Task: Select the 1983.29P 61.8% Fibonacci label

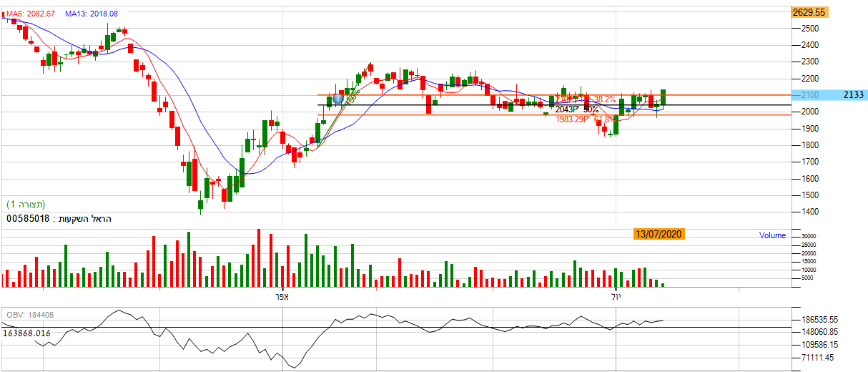Action: (585, 119)
